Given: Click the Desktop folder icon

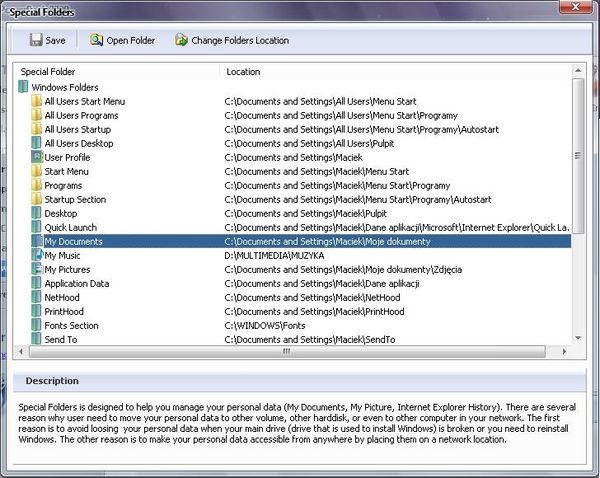Looking at the screenshot, I should [x=37, y=213].
